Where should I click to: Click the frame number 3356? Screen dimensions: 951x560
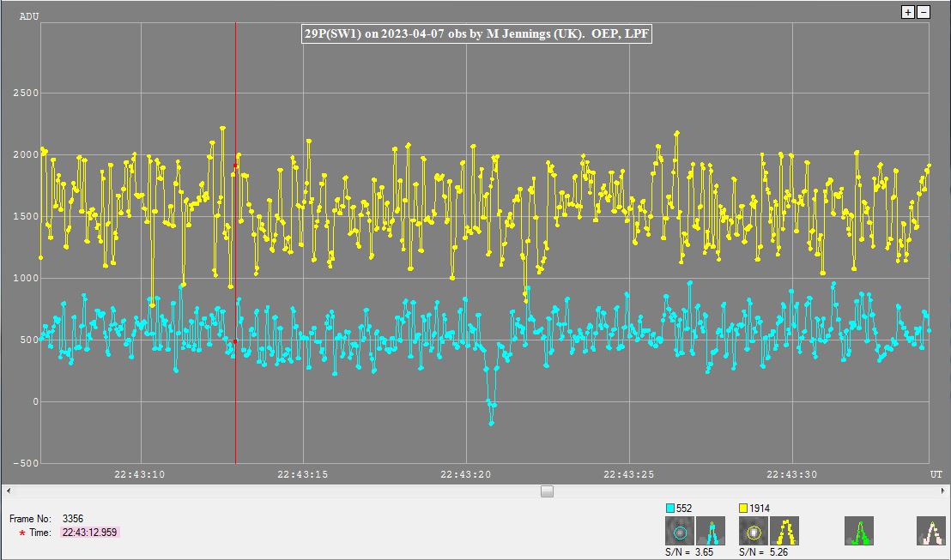tap(73, 519)
